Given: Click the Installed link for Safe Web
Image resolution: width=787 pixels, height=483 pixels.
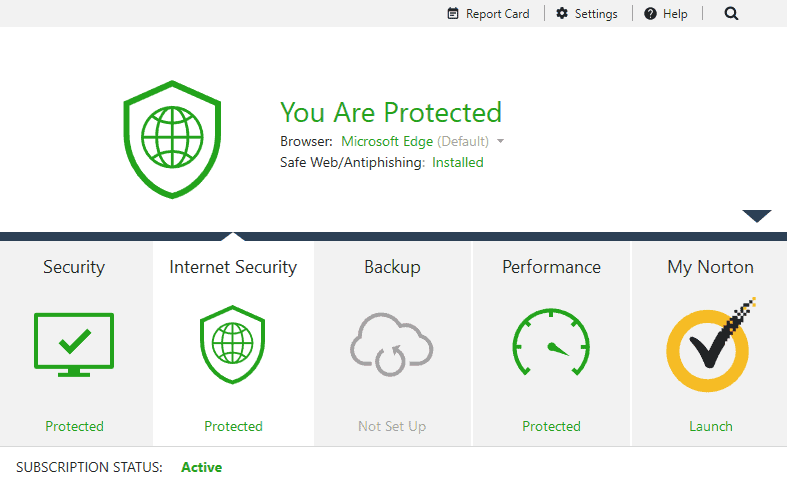Looking at the screenshot, I should [457, 163].
